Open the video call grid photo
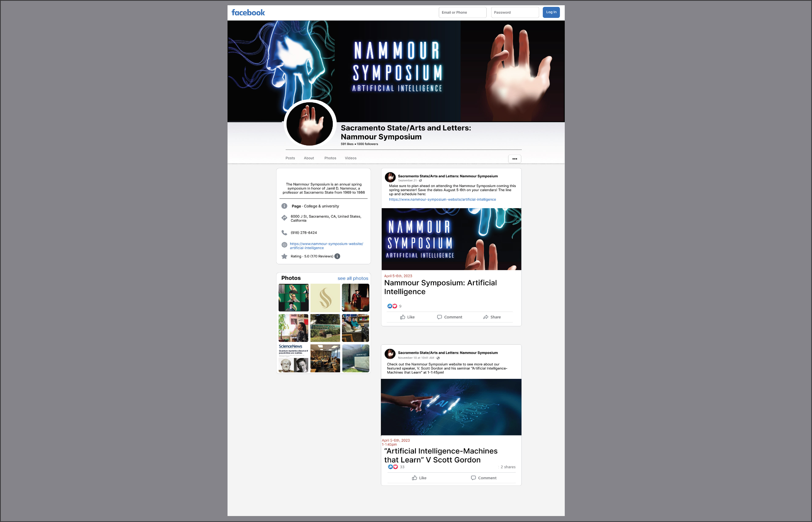812x522 pixels. 293,298
